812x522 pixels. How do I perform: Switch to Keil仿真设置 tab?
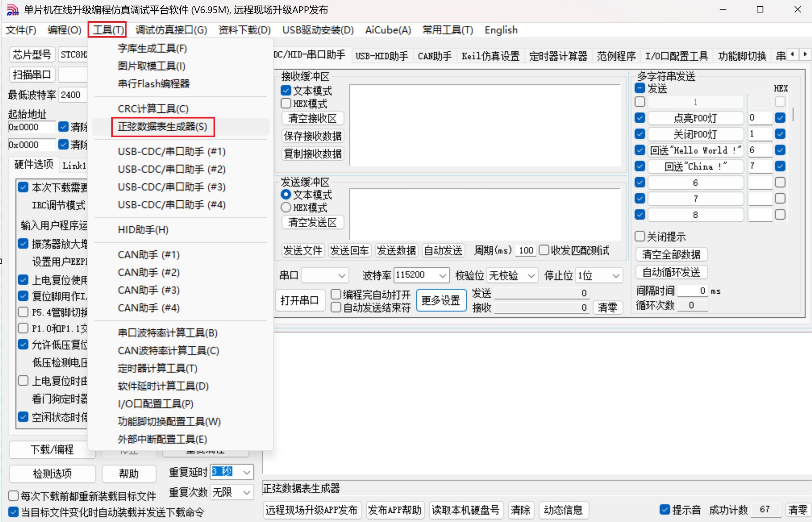coord(490,56)
